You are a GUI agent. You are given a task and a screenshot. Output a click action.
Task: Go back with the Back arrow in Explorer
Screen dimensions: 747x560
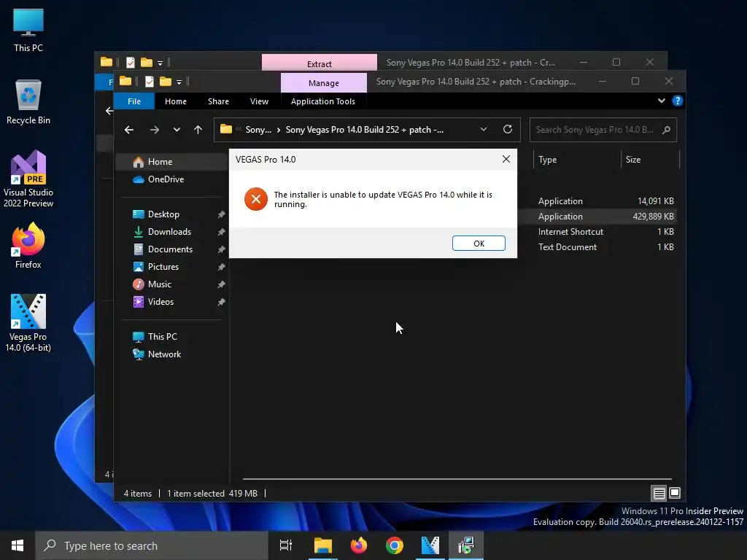[x=129, y=130]
